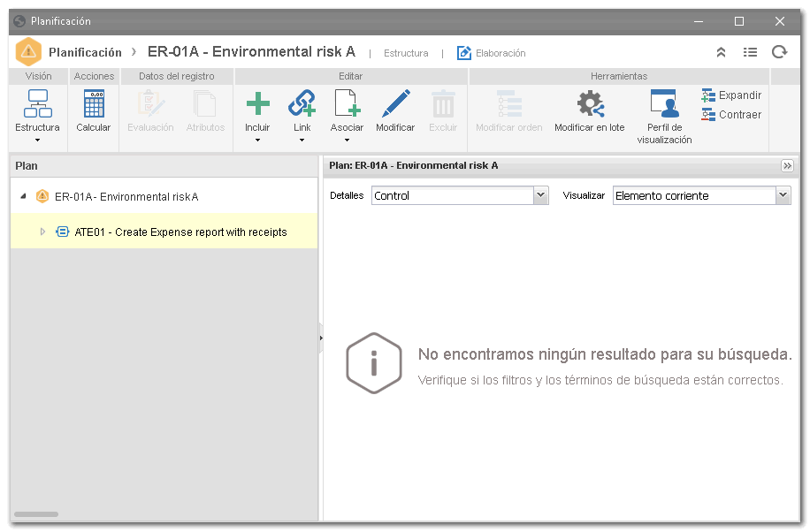Click the Acciones ribbon group label
Viewport: 810px width, 532px height.
tap(94, 77)
